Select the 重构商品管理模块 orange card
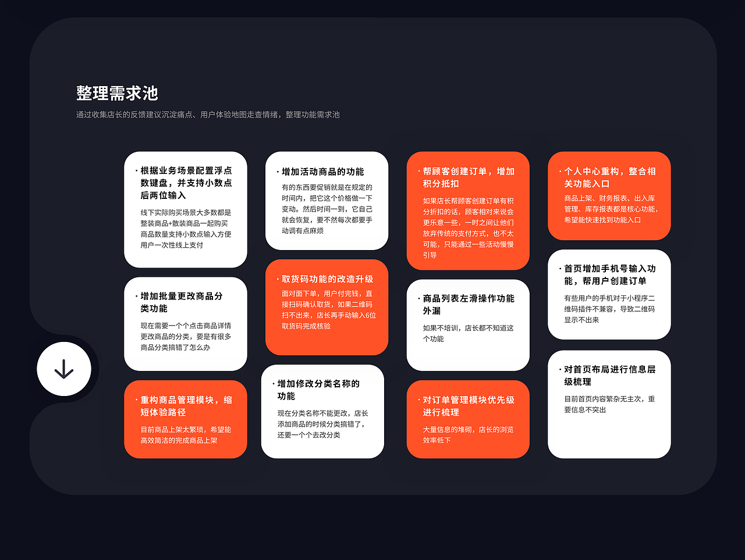This screenshot has height=560, width=745. (x=186, y=419)
